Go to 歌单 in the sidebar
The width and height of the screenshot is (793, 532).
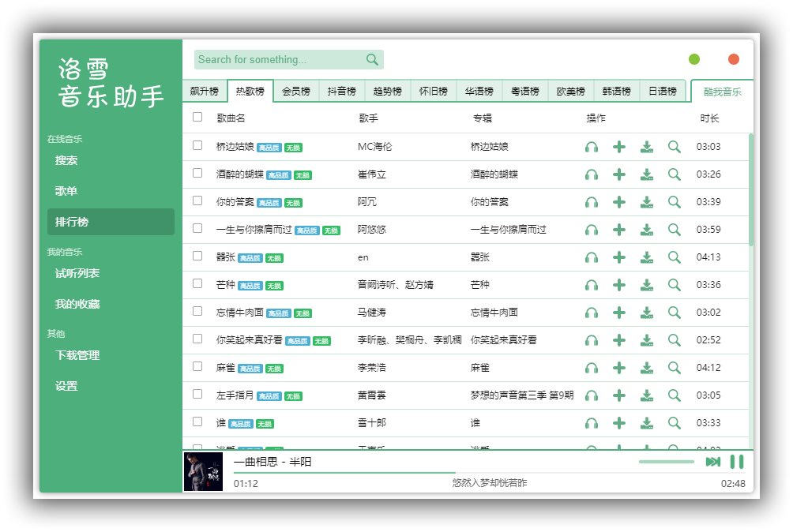(x=111, y=191)
